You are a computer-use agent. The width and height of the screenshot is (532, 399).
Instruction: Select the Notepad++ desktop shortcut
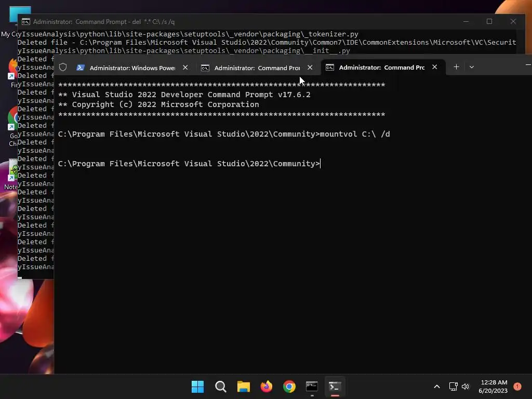coord(11,174)
